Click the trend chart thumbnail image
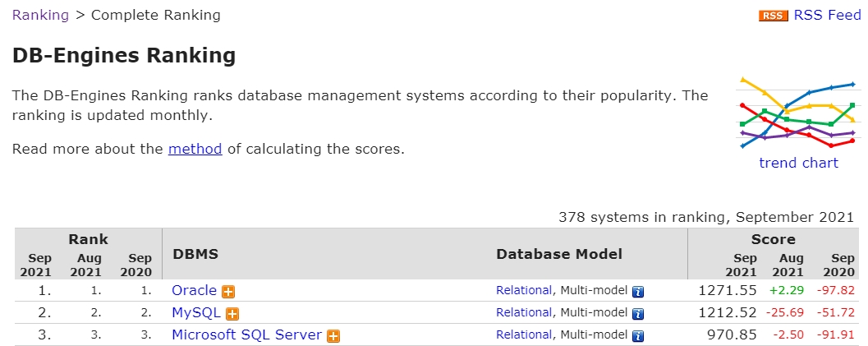Image resolution: width=868 pixels, height=346 pixels. [797, 114]
